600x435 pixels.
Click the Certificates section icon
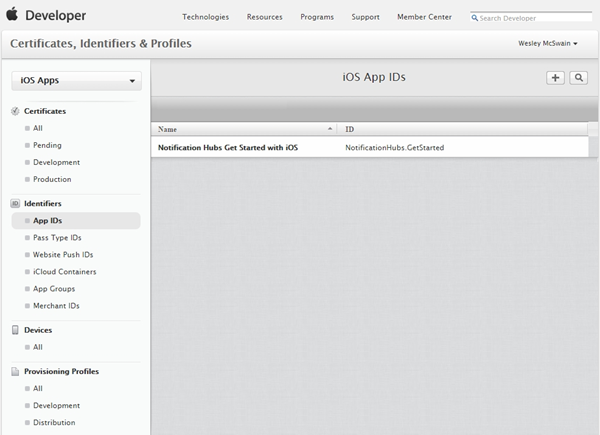coord(15,111)
